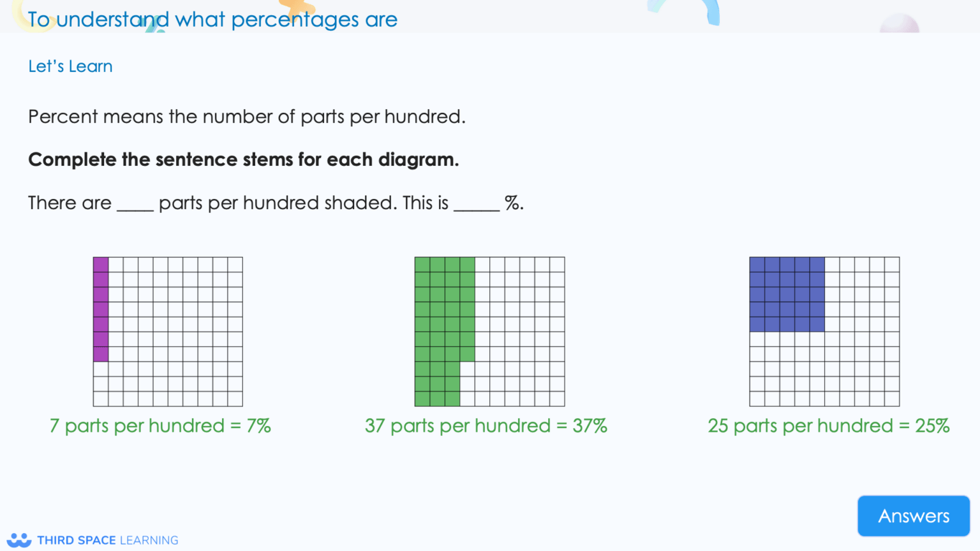Click the Answers button
This screenshot has height=551, width=980.
(913, 516)
